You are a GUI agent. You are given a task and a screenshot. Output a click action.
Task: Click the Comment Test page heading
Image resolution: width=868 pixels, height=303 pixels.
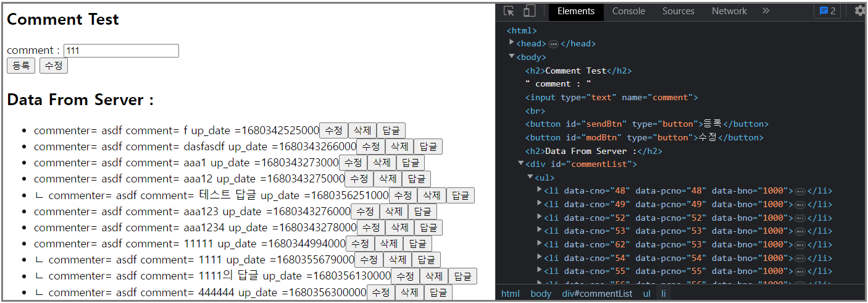tap(63, 19)
